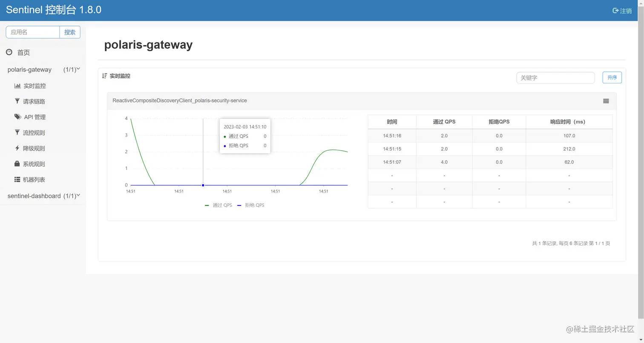Click the sort icon beside 实时监控 heading
Screen dimensions: 644x343
point(104,76)
